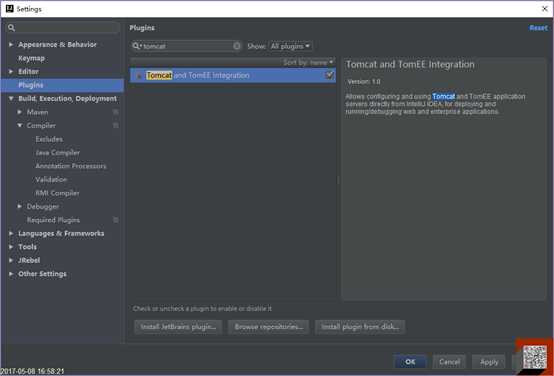Click the Version: 1.0 text
The image size is (554, 376).
click(364, 82)
